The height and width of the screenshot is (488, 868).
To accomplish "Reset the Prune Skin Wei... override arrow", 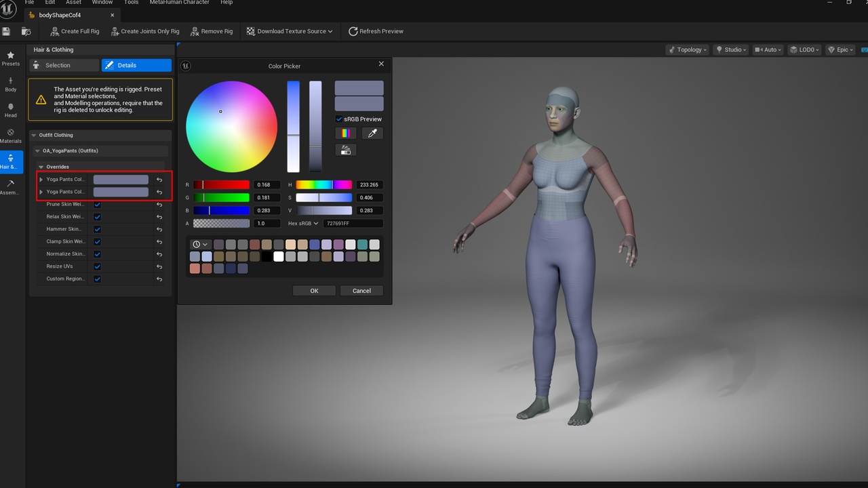I will pos(159,205).
